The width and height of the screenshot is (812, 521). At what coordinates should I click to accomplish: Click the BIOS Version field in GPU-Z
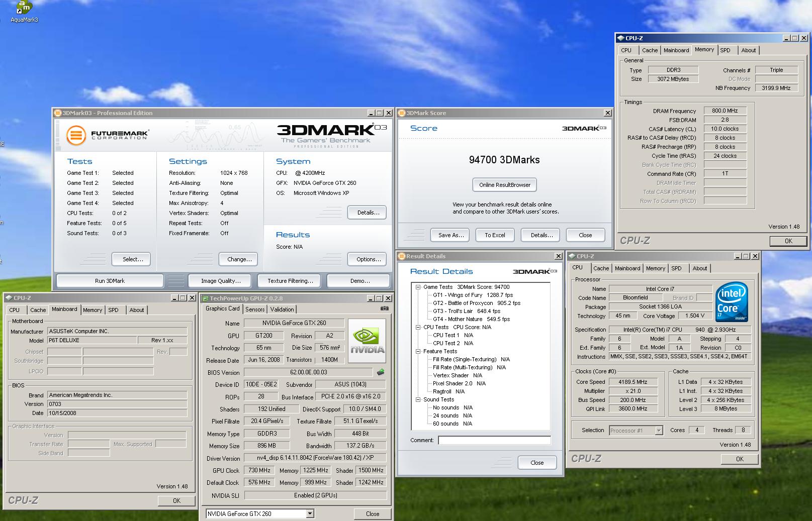(309, 372)
